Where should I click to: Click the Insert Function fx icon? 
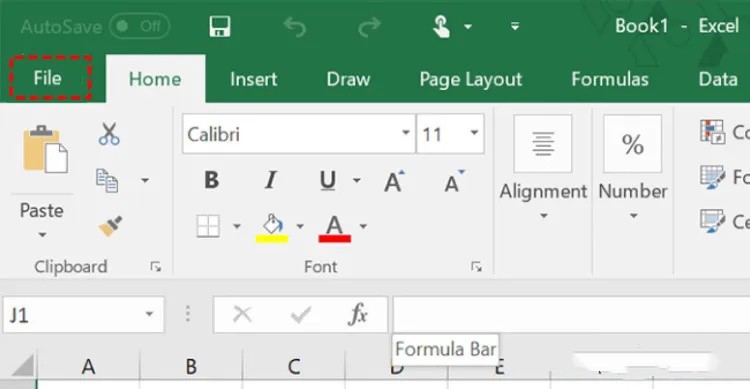[358, 314]
